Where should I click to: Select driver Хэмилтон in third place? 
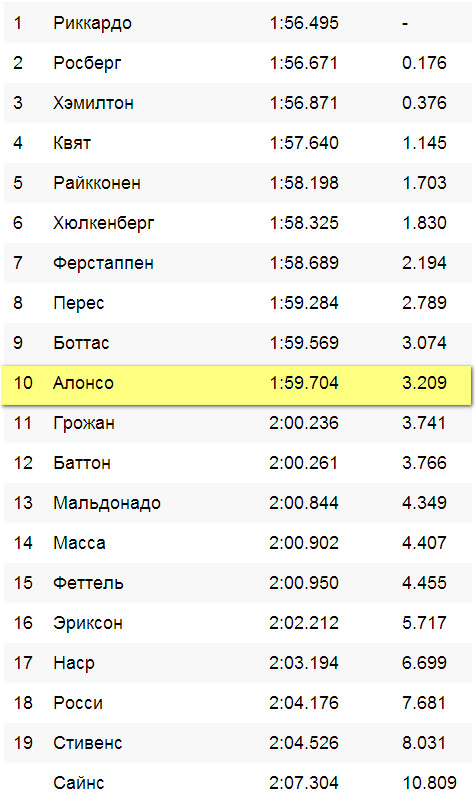tap(93, 103)
